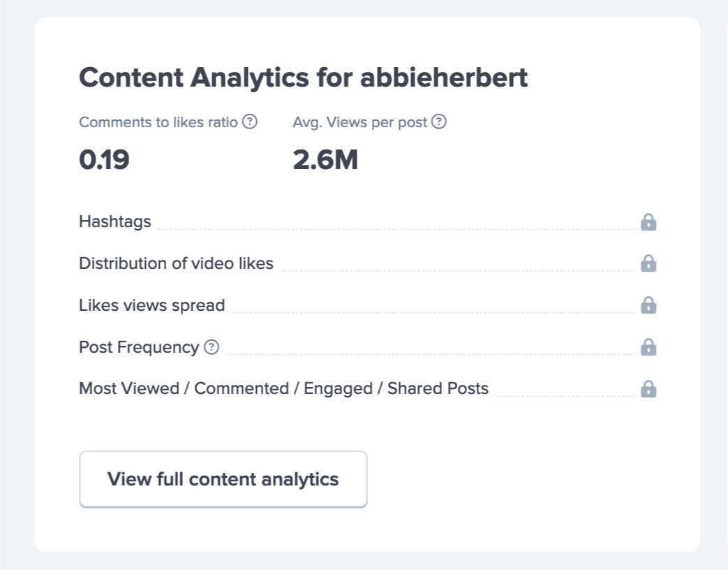Click lock icon for Most Viewed posts row
The width and height of the screenshot is (728, 570).
point(648,389)
